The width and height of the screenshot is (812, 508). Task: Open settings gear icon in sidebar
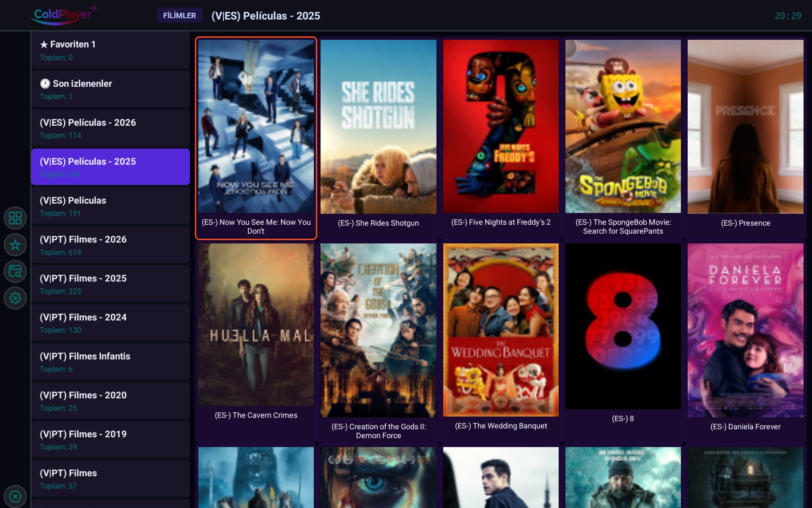pyautogui.click(x=15, y=298)
